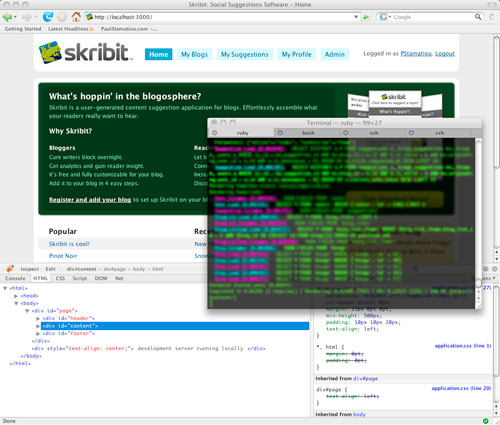Click the Firebug Edit button

(x=50, y=269)
